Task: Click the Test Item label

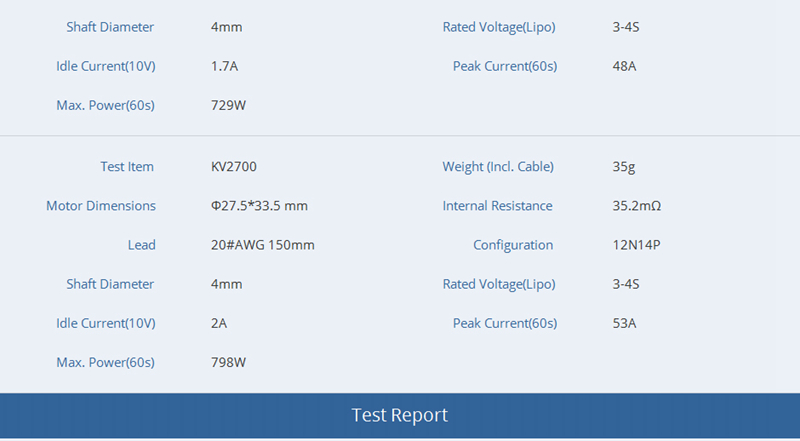Action: [127, 167]
